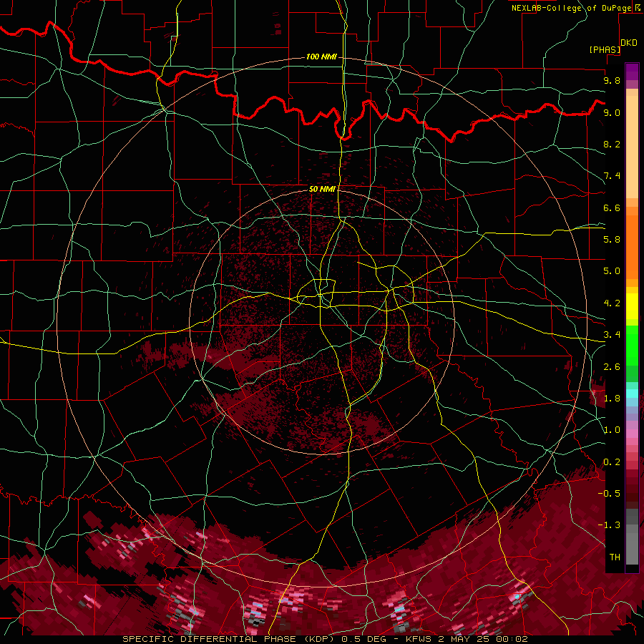Click the 1.8 scale value

(612, 399)
